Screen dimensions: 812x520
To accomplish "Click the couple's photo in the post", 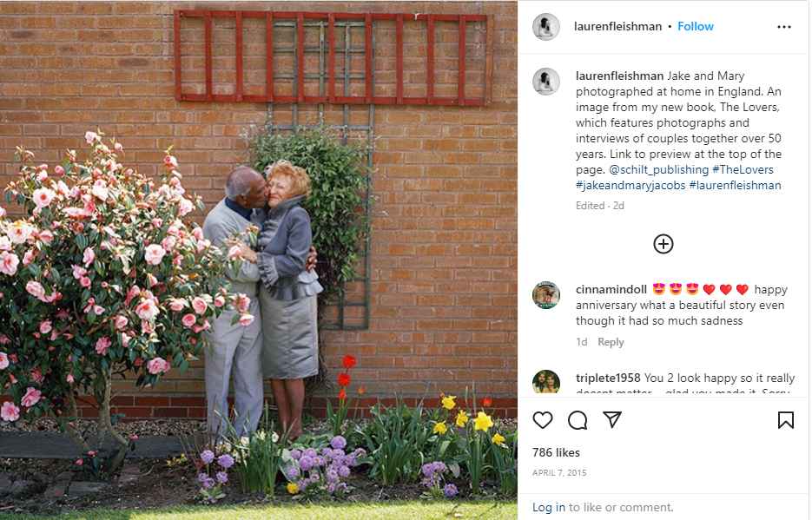I will click(x=259, y=260).
